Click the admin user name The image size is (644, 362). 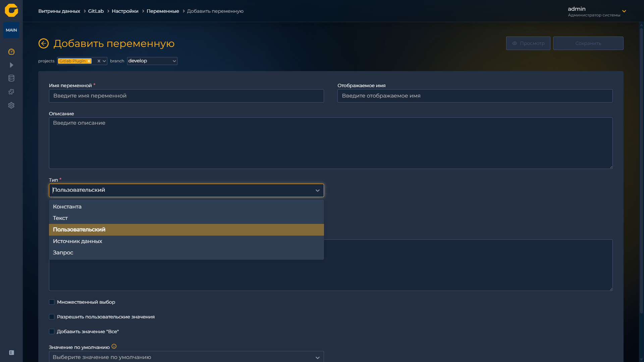click(x=577, y=9)
